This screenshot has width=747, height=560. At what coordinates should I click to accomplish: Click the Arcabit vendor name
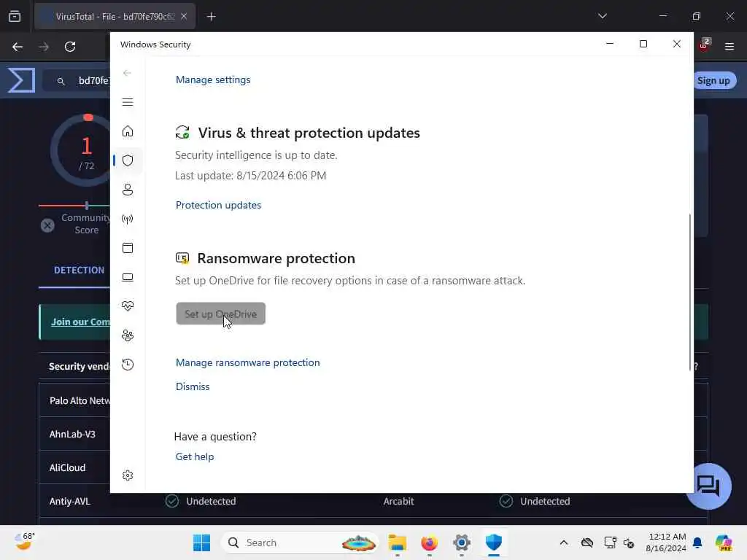pos(398,501)
